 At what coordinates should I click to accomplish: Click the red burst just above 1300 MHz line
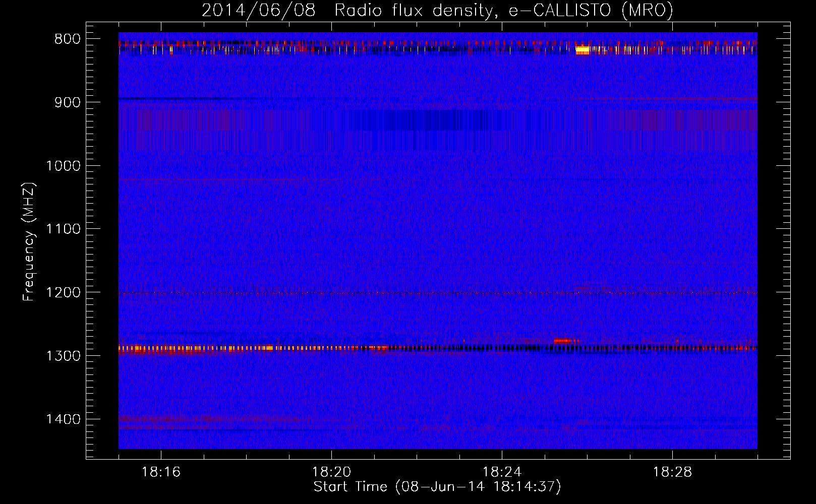[561, 341]
